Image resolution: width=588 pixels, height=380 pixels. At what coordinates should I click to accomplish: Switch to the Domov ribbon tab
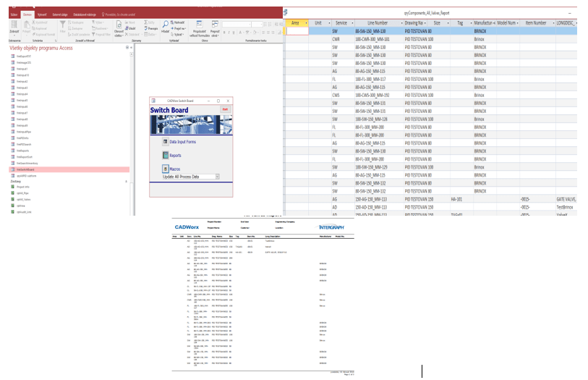(x=27, y=13)
